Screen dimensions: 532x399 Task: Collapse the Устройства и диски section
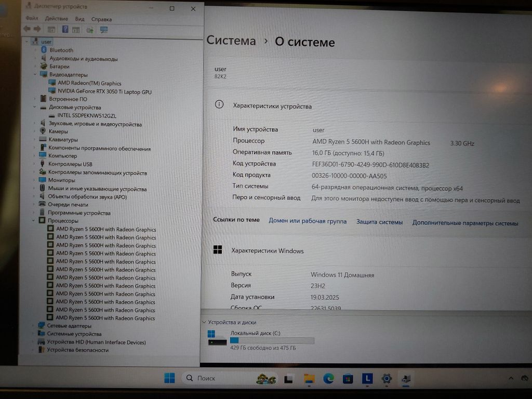click(x=205, y=322)
